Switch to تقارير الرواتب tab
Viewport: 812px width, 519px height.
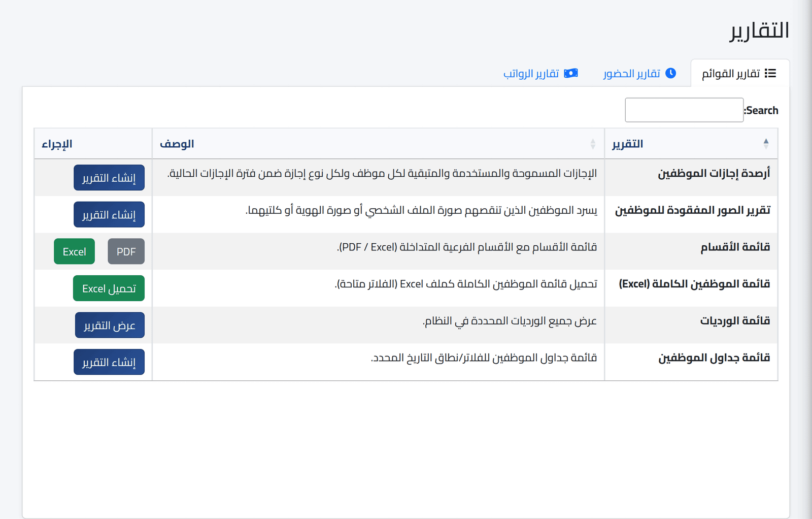[x=540, y=73]
